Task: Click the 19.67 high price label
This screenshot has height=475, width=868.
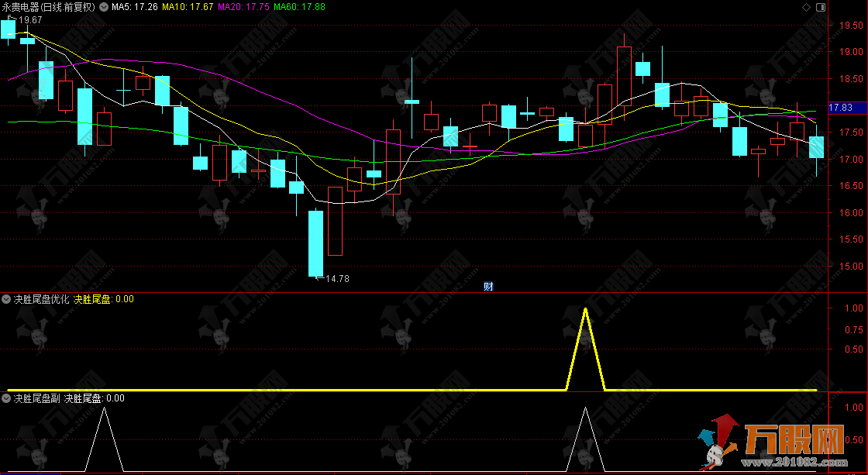Action: click(x=30, y=20)
